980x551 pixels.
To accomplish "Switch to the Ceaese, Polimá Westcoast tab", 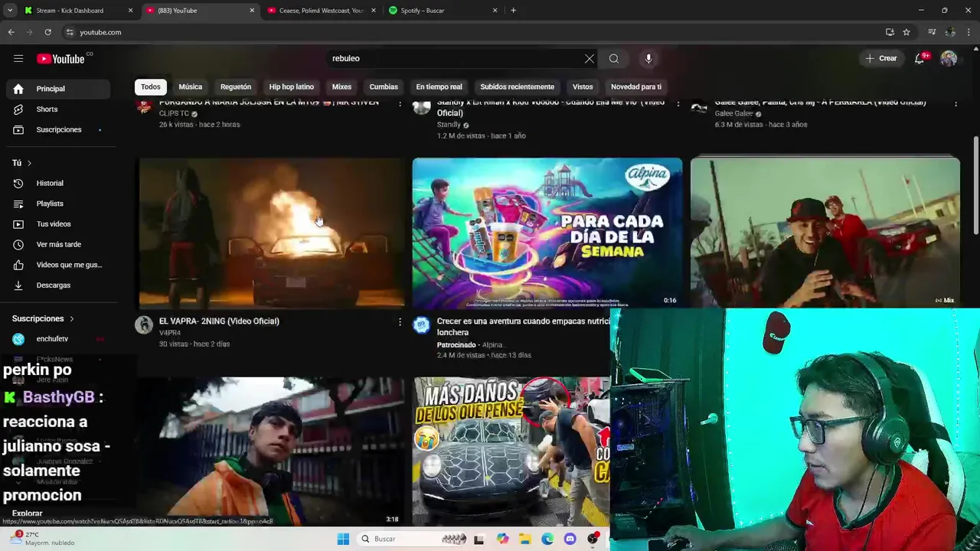I will tap(321, 11).
